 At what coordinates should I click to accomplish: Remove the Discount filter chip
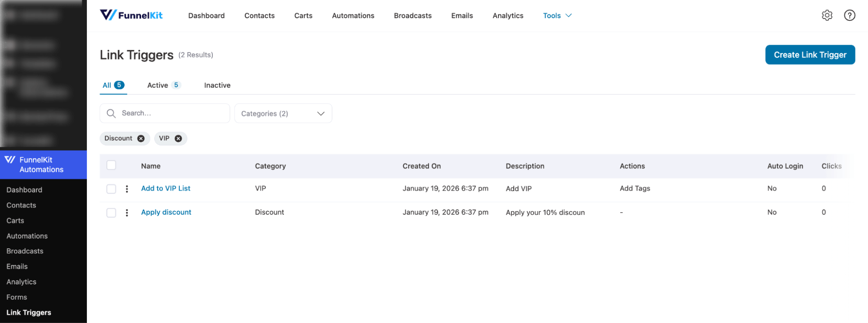[x=141, y=138]
